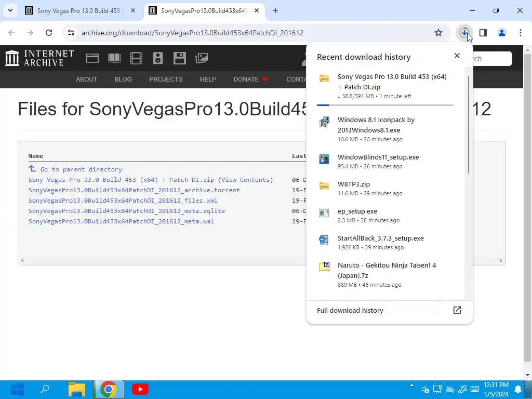
Task: Open Naruto - Gekitou Ninja Taisen! 4 entry
Action: pyautogui.click(x=385, y=274)
